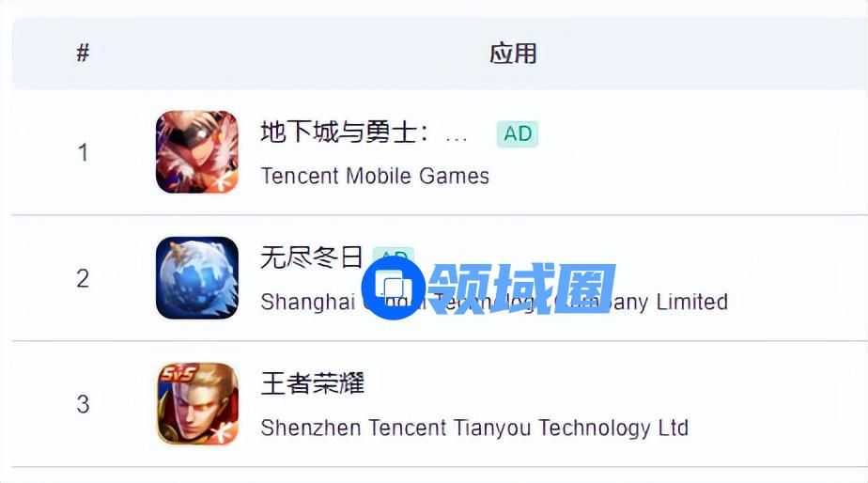Open the 王者荣耀 5v5 app icon
This screenshot has width=868, height=483.
pyautogui.click(x=197, y=404)
